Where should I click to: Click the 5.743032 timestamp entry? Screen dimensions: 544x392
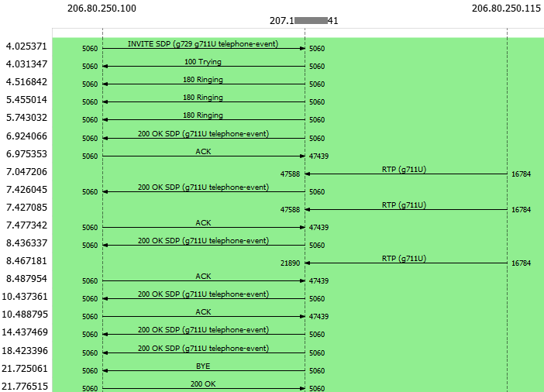[26, 118]
